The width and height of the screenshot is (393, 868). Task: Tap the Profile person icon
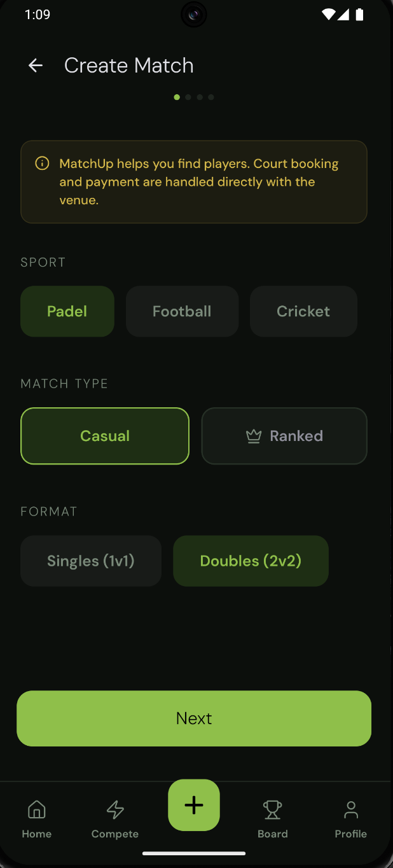pyautogui.click(x=350, y=809)
